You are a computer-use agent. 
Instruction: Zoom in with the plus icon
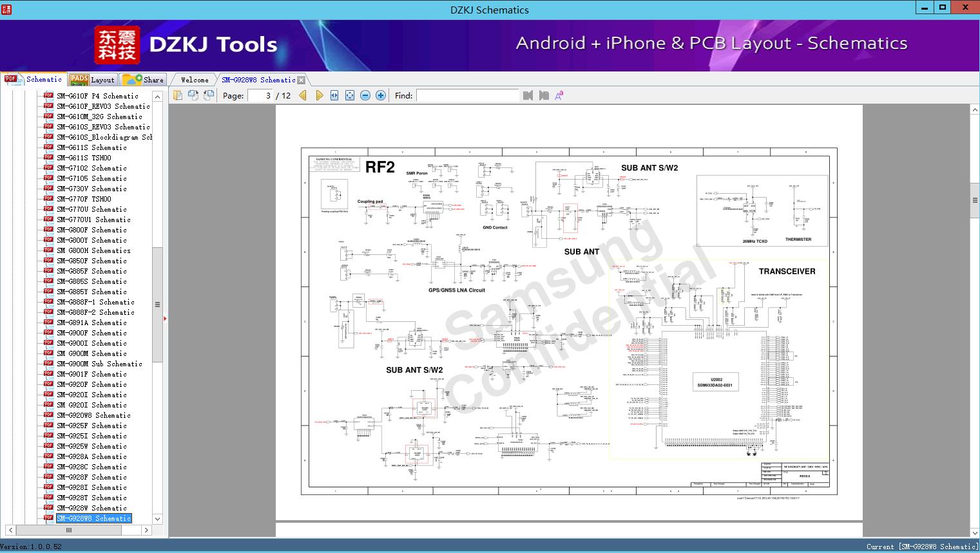381,95
